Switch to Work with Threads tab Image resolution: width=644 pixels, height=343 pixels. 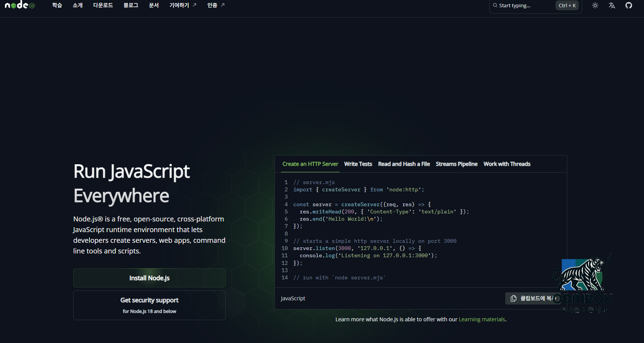point(507,164)
